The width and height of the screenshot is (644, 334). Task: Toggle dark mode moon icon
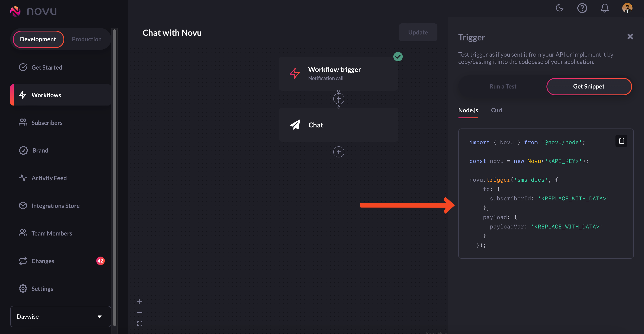(559, 8)
